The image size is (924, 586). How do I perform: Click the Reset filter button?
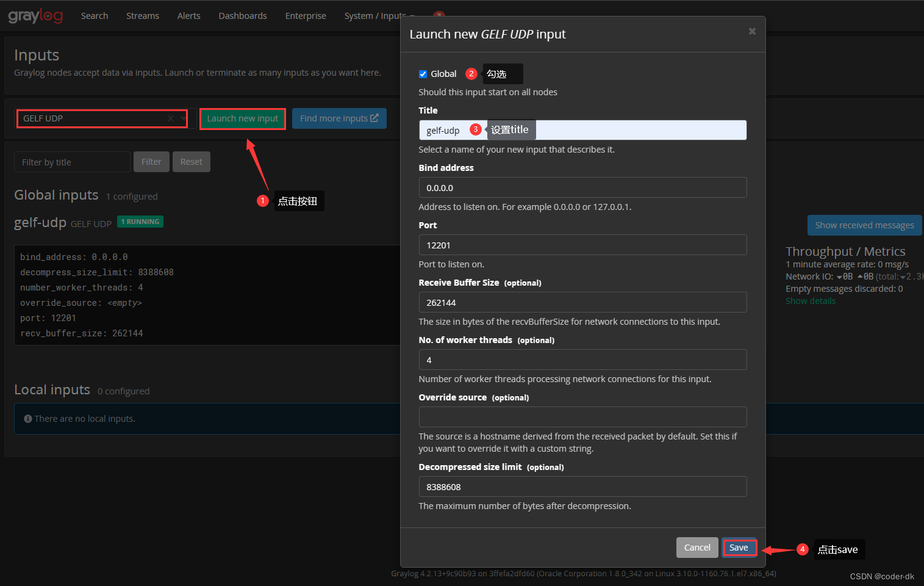[x=192, y=162]
